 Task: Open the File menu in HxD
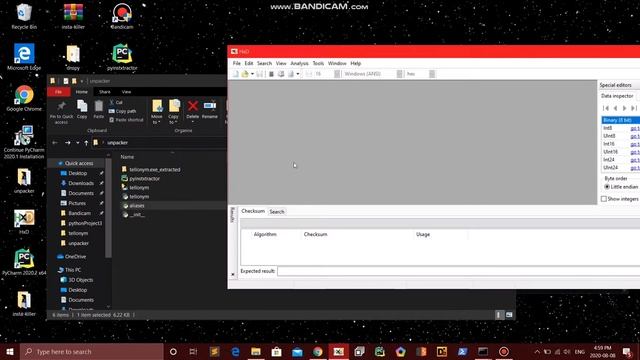pos(236,63)
